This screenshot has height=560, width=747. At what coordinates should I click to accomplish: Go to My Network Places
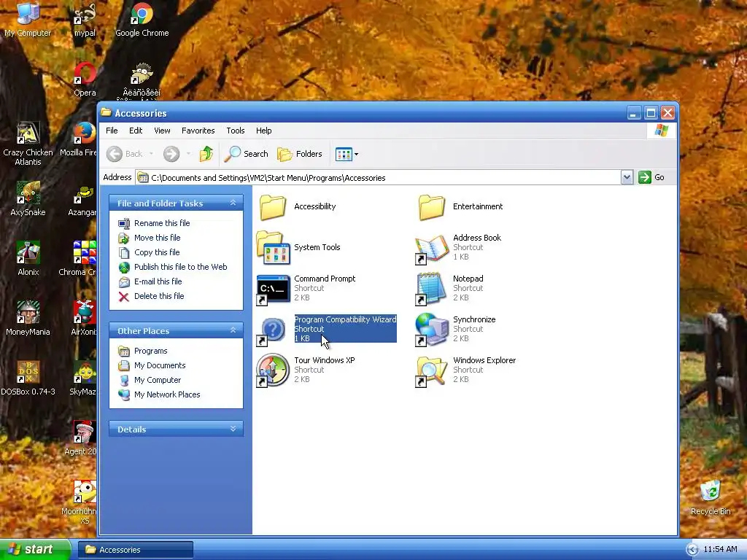tap(159, 394)
